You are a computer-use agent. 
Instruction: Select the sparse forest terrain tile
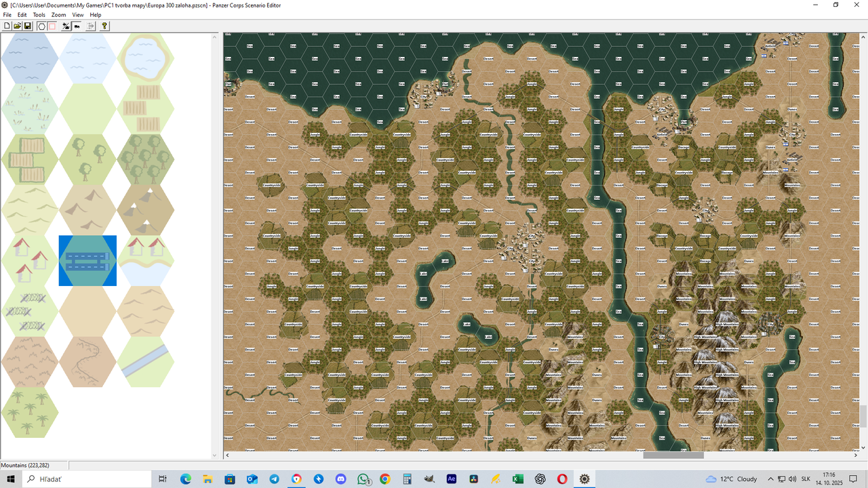coord(87,159)
